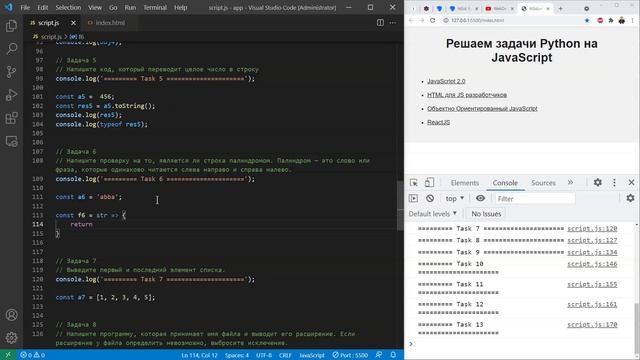Show console sidebar in DevTools
Screen dimensions: 640x360
coord(413,198)
